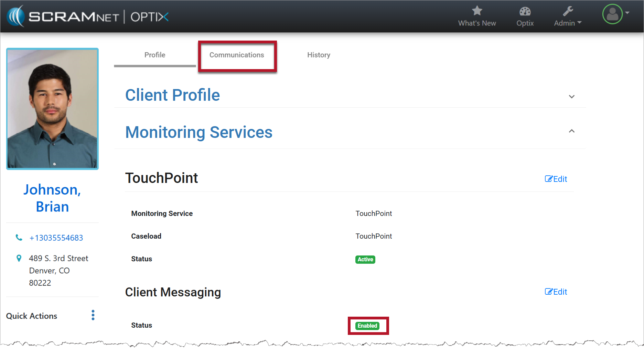Expand the Client Profile section chevron
This screenshot has width=644, height=349.
tap(571, 97)
